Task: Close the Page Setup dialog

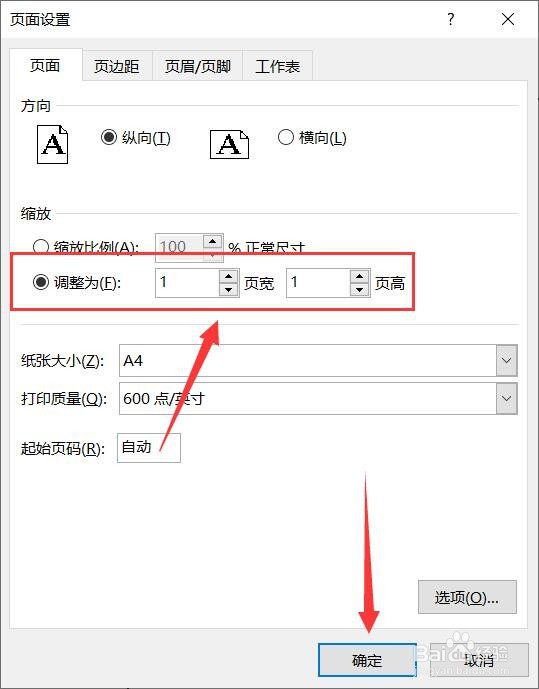Action: click(x=508, y=19)
